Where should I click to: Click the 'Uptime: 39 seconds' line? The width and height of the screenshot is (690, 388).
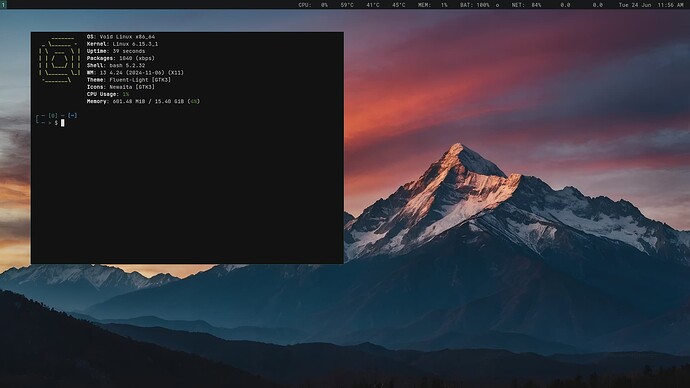point(116,51)
